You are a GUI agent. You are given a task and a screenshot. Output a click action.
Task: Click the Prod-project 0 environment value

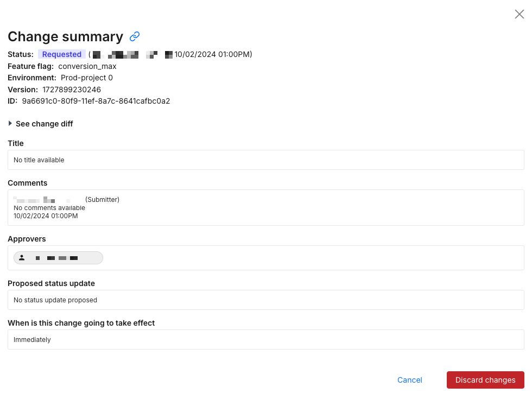[87, 78]
